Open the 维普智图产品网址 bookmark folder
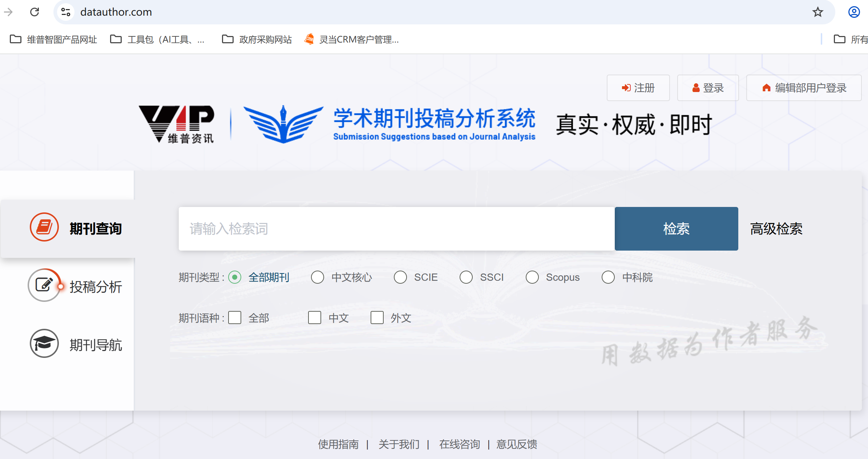 [54, 39]
